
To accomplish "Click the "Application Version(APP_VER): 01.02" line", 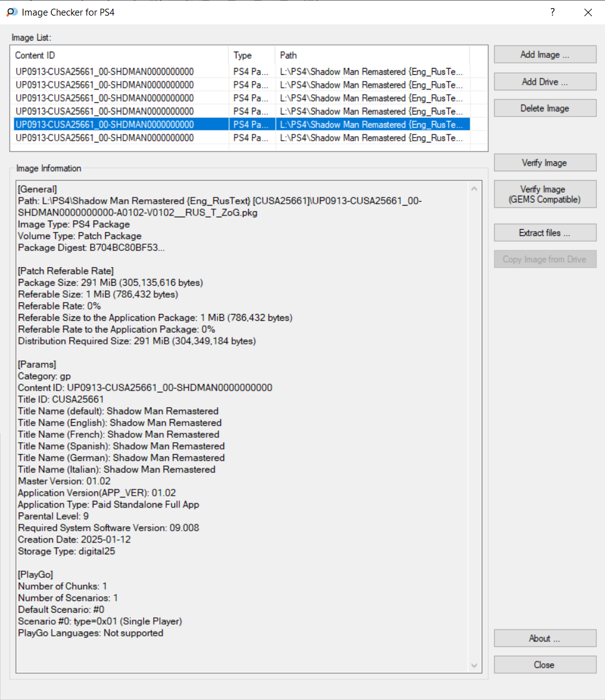I will [x=97, y=493].
